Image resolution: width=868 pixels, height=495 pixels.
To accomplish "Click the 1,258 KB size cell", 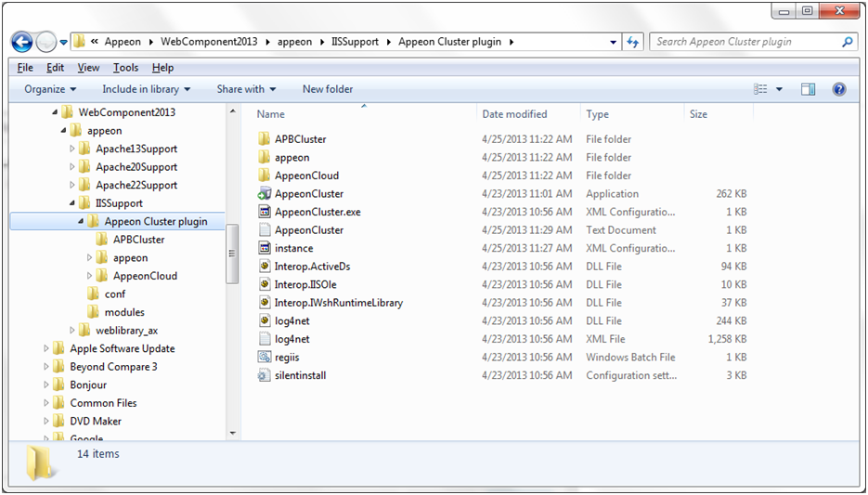I will [728, 339].
